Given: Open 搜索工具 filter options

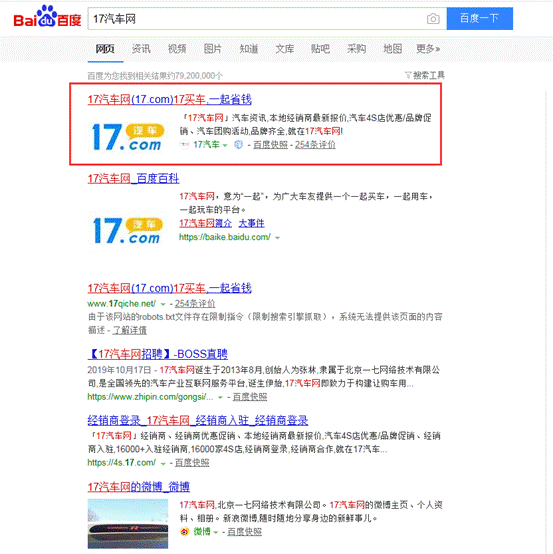Looking at the screenshot, I should 424,75.
